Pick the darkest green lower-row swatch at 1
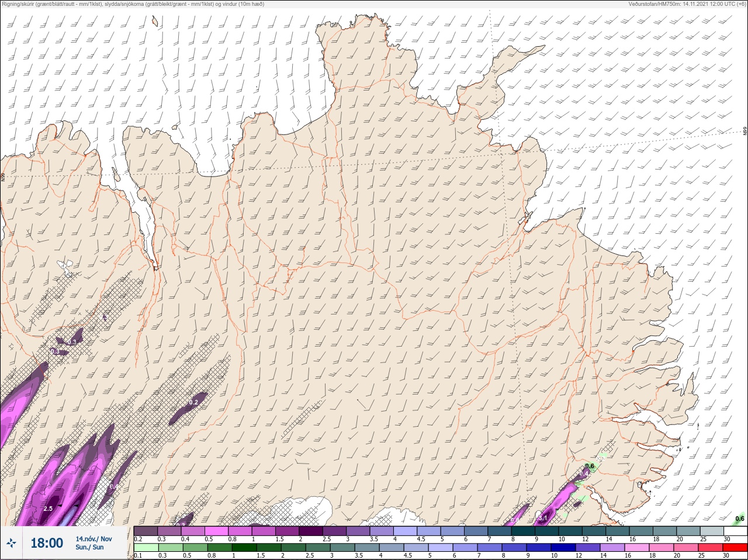 (x=244, y=547)
